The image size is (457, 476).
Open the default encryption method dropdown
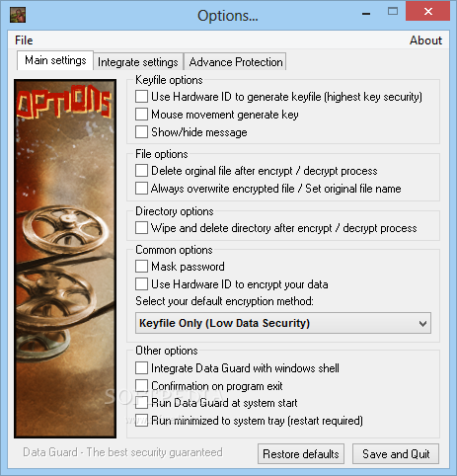(x=283, y=323)
